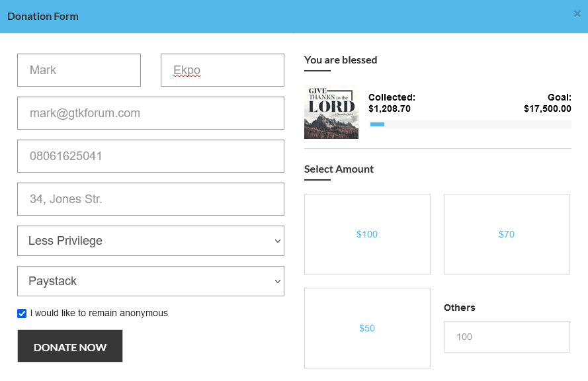Click the Give Thanks campaign thumbnail

tap(331, 112)
